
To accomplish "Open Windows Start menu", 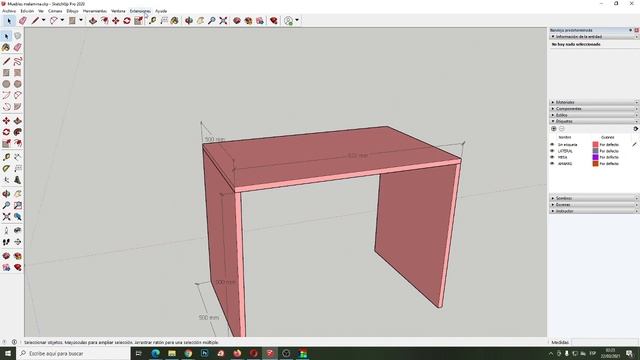I will pyautogui.click(x=8, y=353).
